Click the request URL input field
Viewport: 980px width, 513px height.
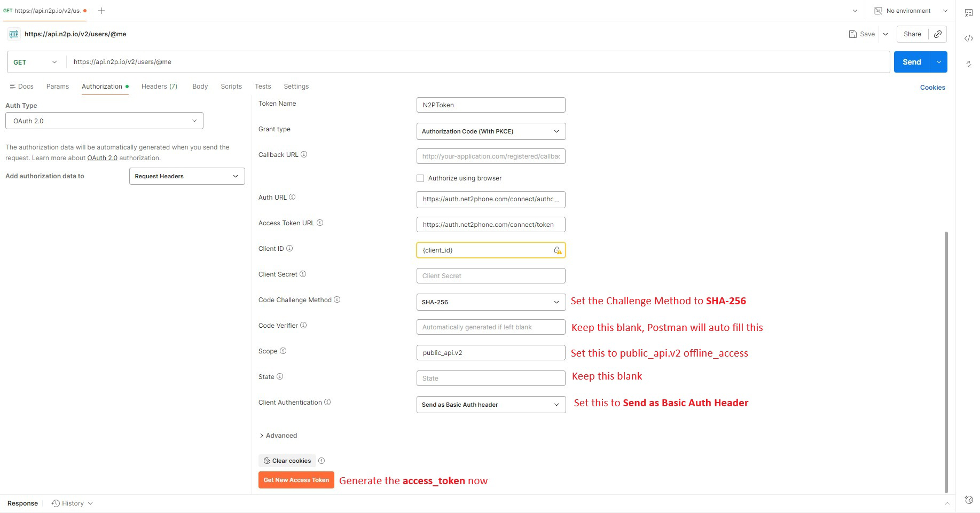(478, 62)
